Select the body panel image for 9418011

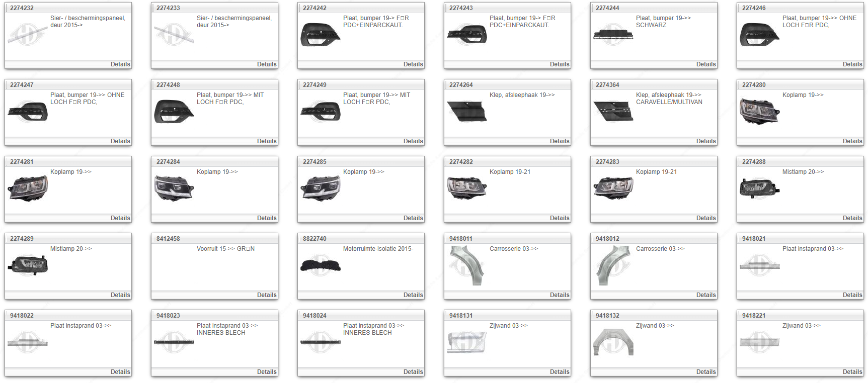click(466, 265)
